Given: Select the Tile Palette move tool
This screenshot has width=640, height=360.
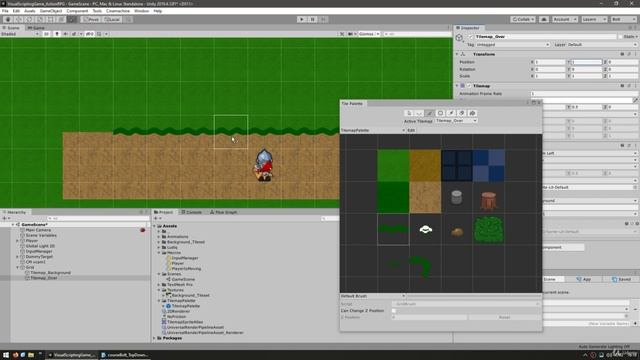Looking at the screenshot, I should pos(419,113).
